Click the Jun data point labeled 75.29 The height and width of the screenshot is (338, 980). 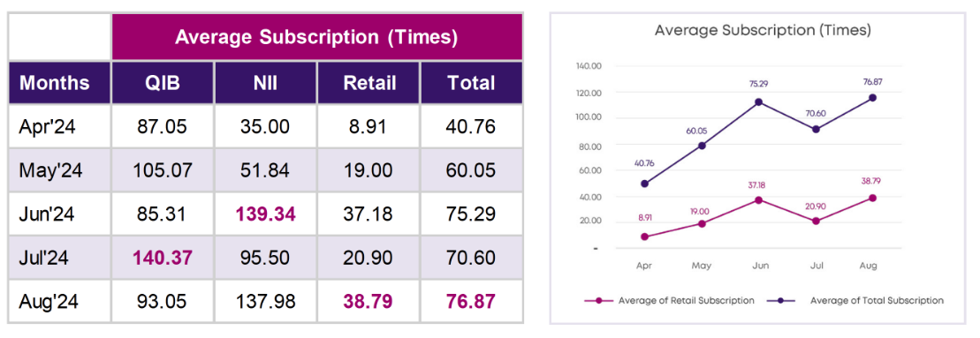pyautogui.click(x=758, y=102)
